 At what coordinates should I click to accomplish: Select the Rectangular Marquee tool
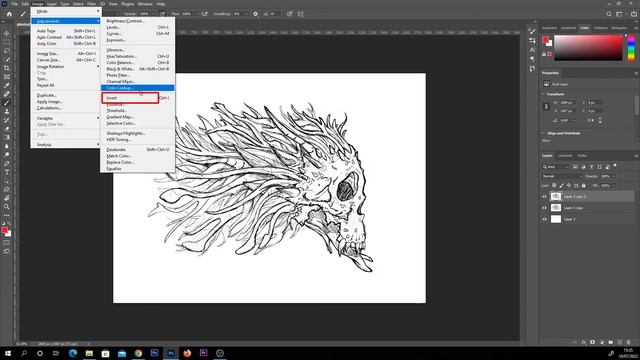coord(7,42)
